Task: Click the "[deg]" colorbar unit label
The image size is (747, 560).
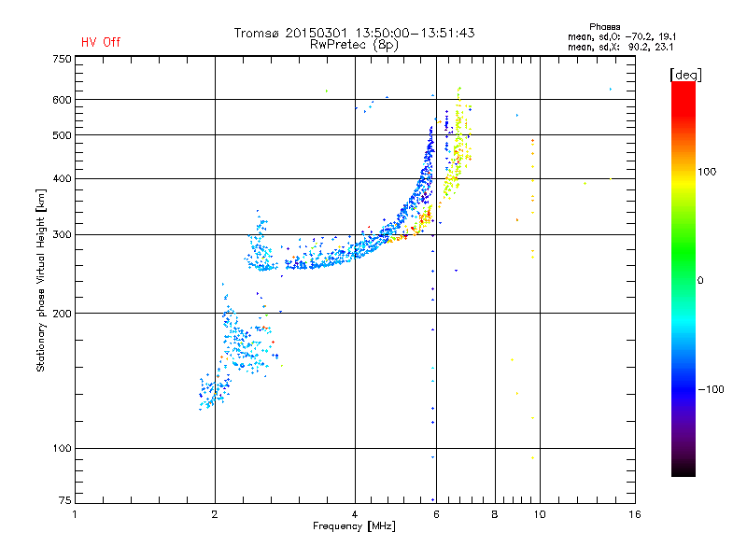Action: click(686, 74)
